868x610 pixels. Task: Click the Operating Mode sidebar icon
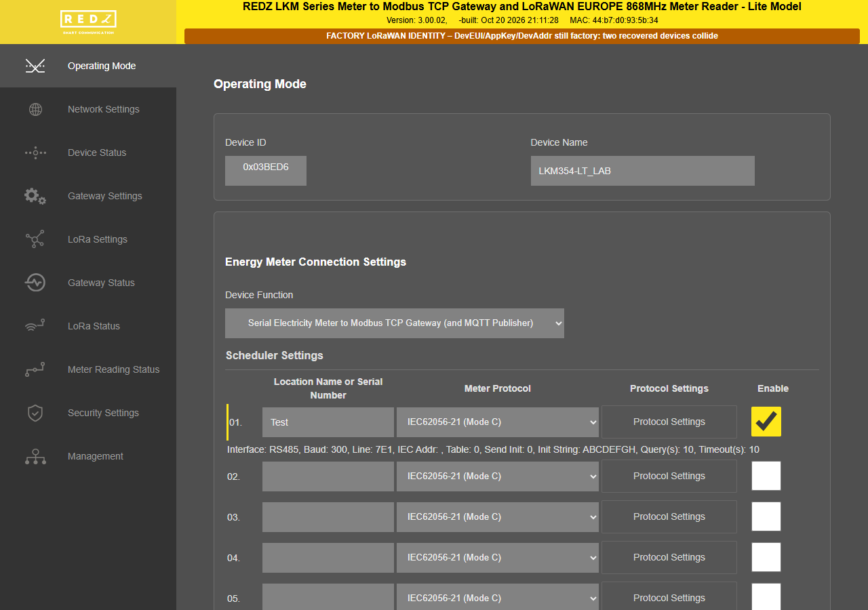click(x=35, y=66)
